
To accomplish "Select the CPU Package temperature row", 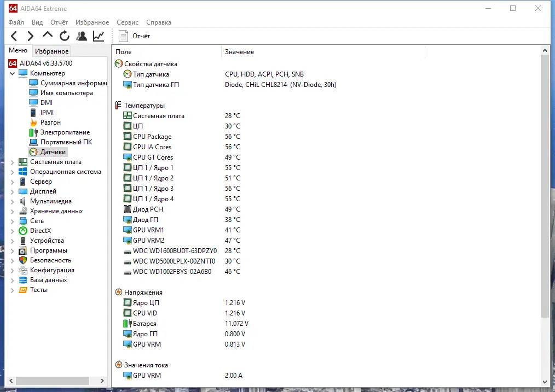I will pos(152,137).
